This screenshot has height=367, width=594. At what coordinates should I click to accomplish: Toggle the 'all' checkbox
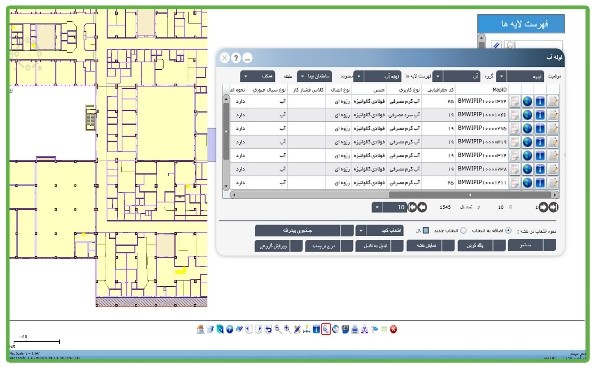425,230
